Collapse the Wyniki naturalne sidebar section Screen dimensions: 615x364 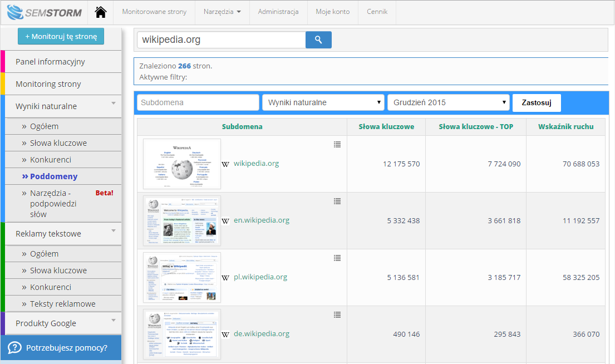(x=114, y=103)
